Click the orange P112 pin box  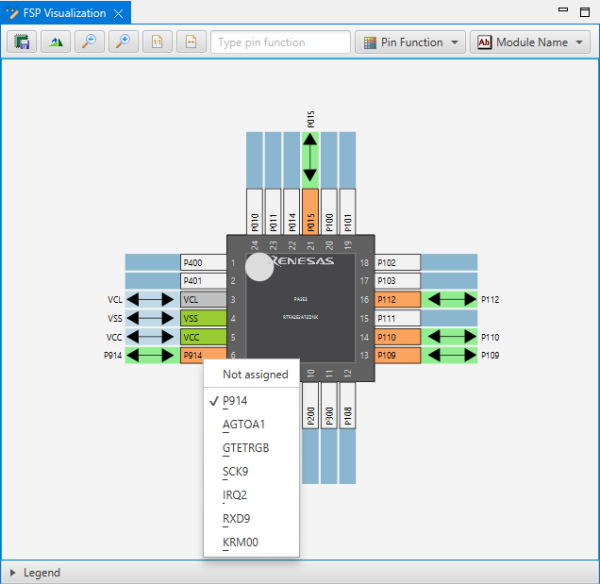tap(397, 299)
